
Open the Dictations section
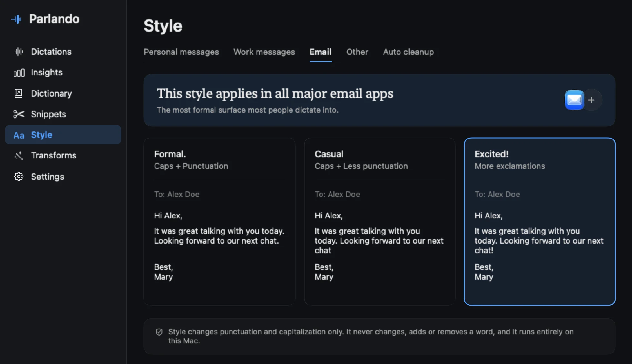tap(63, 52)
